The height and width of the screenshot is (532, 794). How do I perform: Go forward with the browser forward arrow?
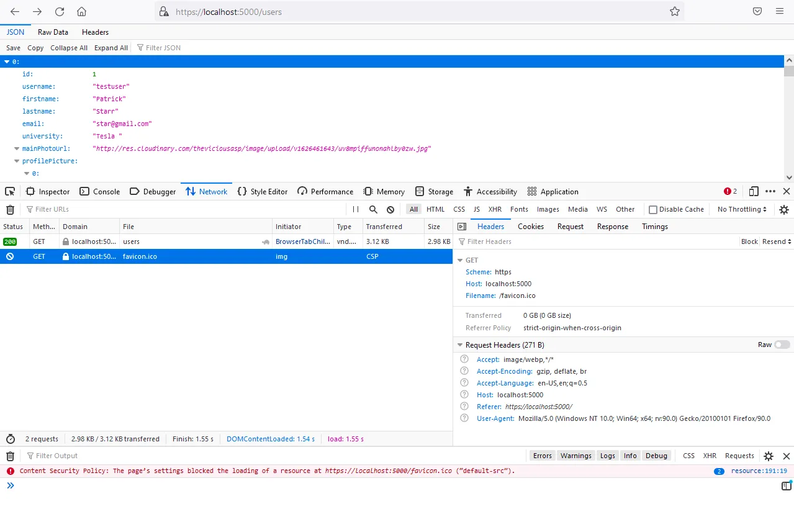tap(37, 12)
